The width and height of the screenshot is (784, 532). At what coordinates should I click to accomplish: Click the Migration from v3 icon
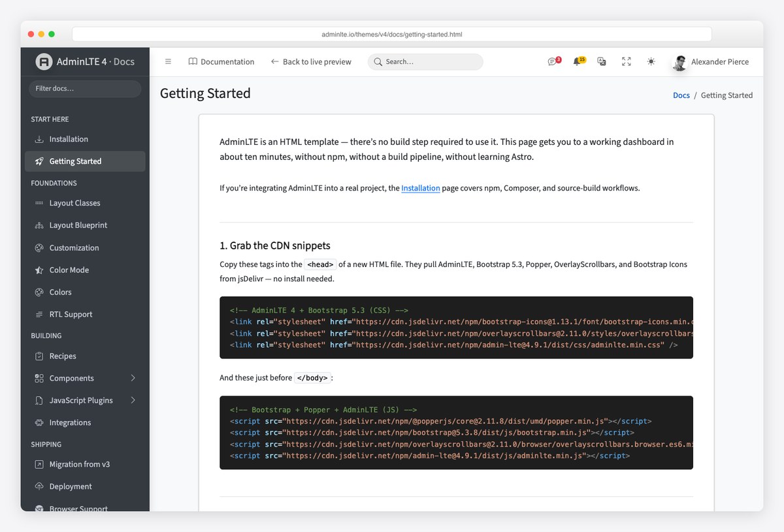(x=39, y=464)
